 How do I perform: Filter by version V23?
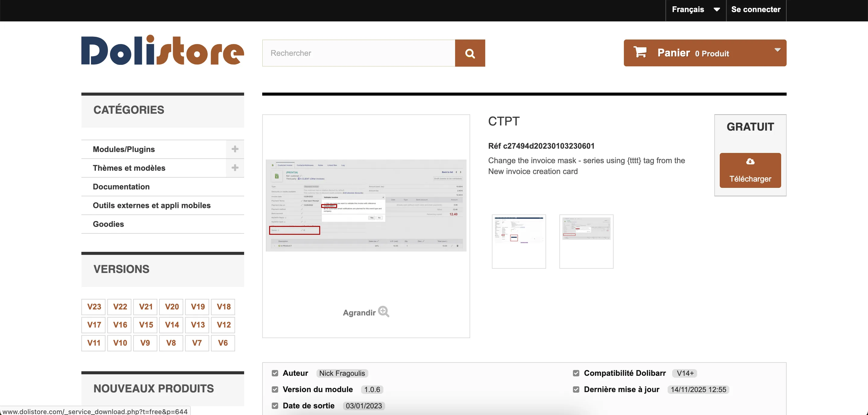[x=94, y=307]
